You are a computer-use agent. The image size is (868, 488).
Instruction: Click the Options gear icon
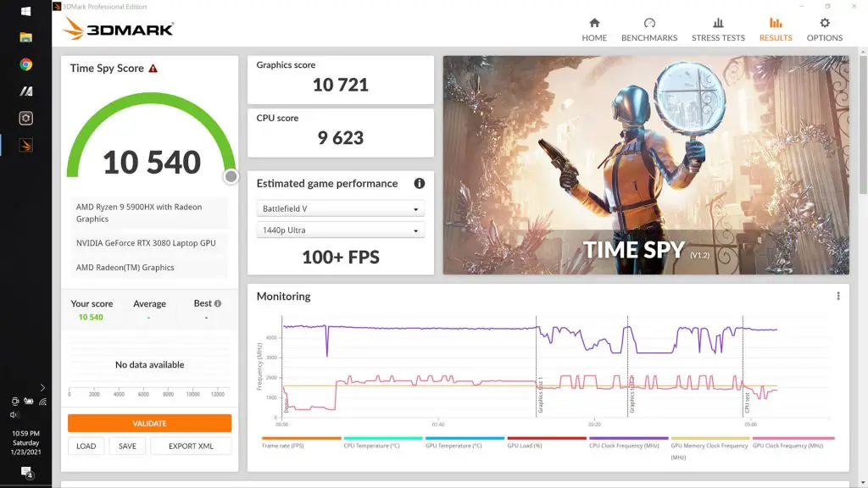[x=824, y=23]
